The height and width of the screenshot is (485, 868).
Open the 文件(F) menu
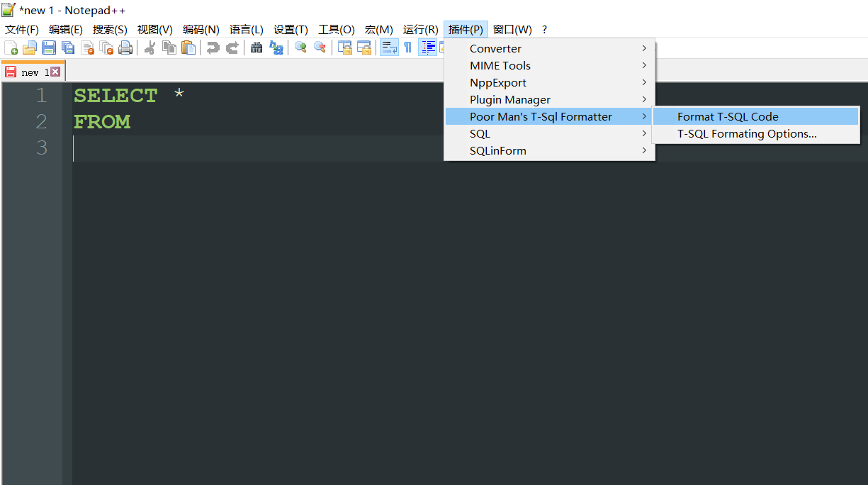tap(22, 29)
